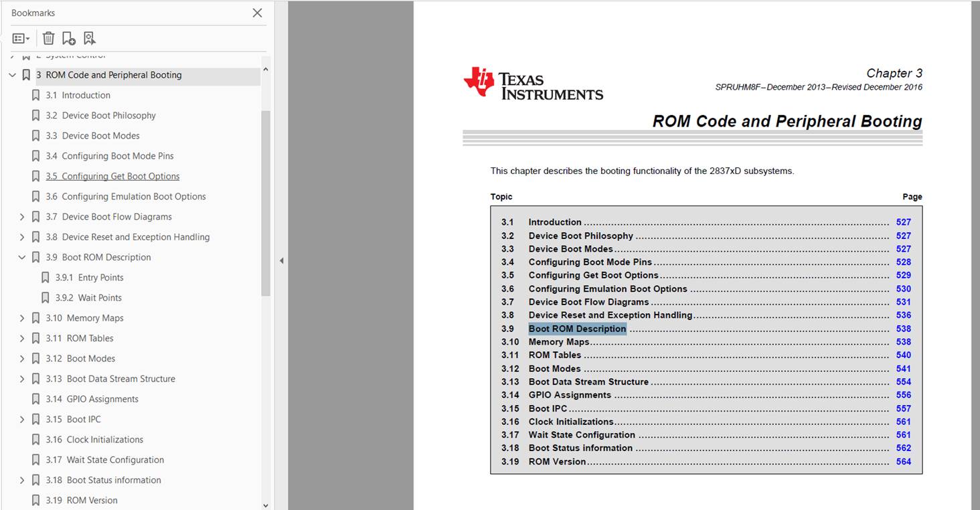Expand the 3.10 Memory Maps bookmark

click(21, 318)
